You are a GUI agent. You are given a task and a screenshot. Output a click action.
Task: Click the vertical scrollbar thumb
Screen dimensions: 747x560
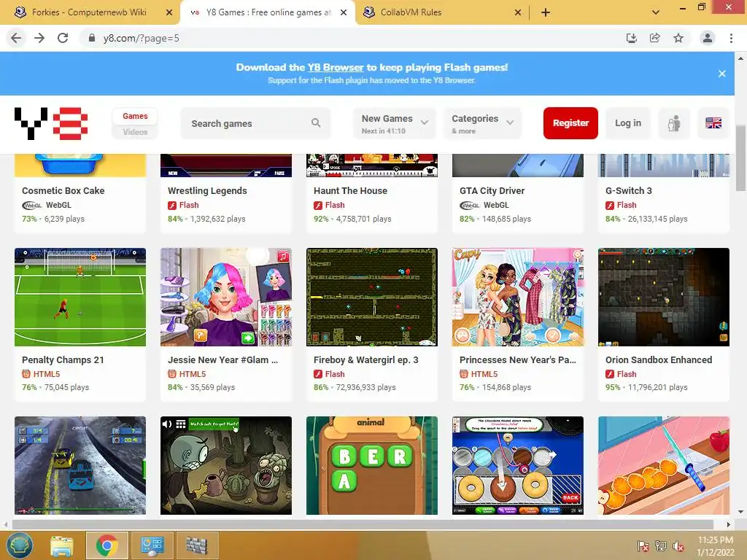(740, 157)
